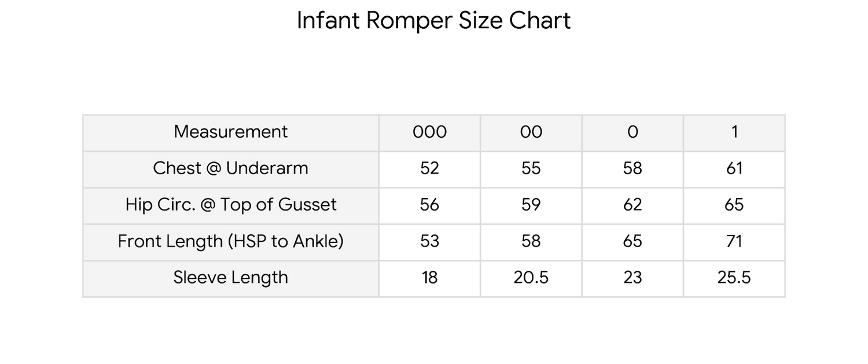
Task: Select front length value 53
Action: (x=429, y=241)
